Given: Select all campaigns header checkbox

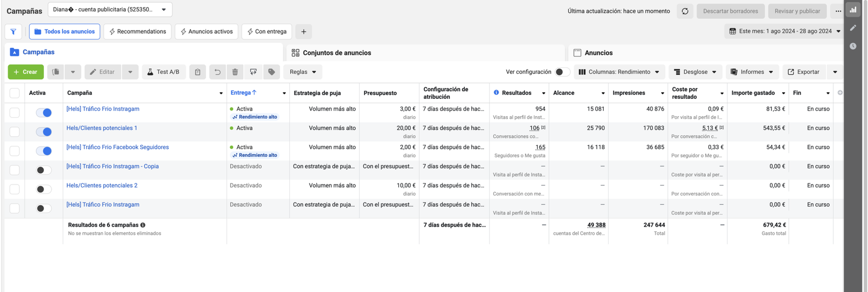Looking at the screenshot, I should point(15,93).
